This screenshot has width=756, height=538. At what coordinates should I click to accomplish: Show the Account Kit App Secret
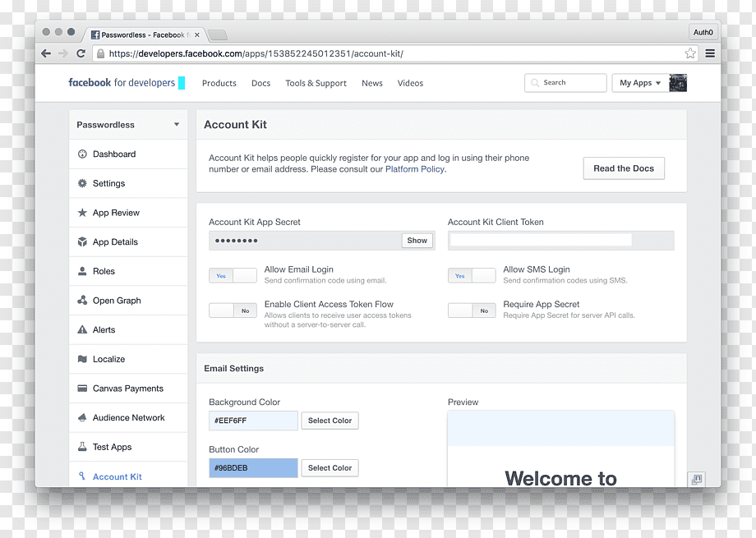(417, 241)
